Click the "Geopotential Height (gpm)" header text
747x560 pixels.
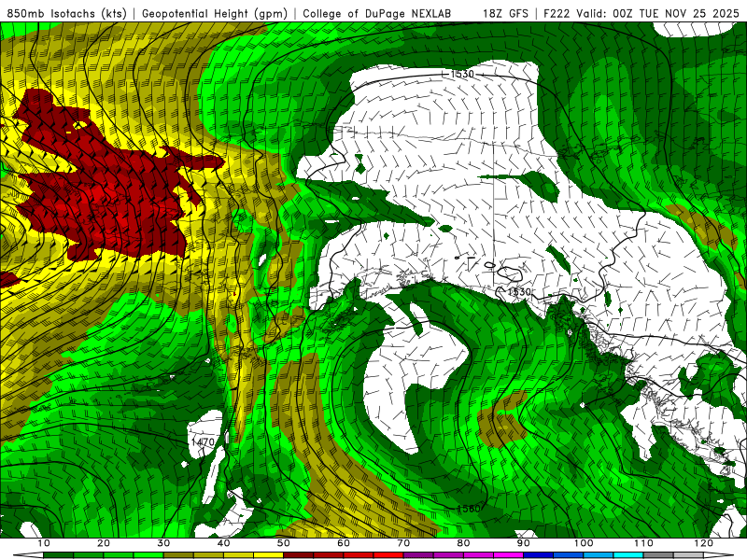[x=215, y=13]
